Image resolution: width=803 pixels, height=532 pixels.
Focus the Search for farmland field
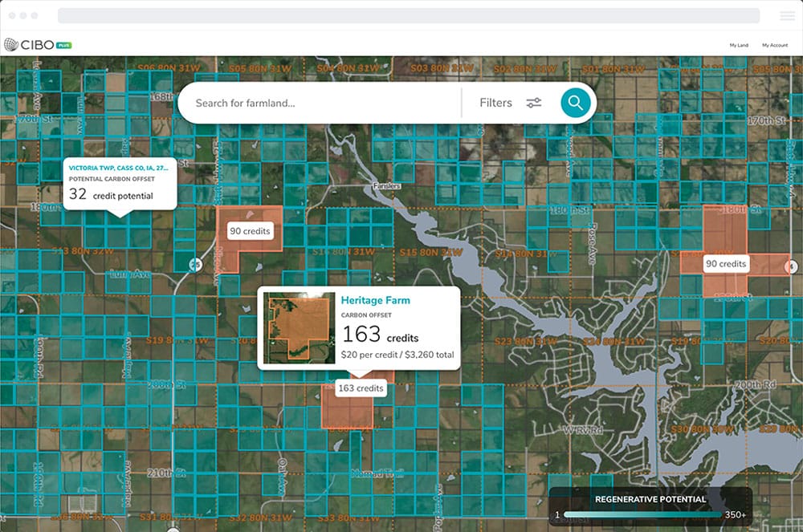coord(320,103)
